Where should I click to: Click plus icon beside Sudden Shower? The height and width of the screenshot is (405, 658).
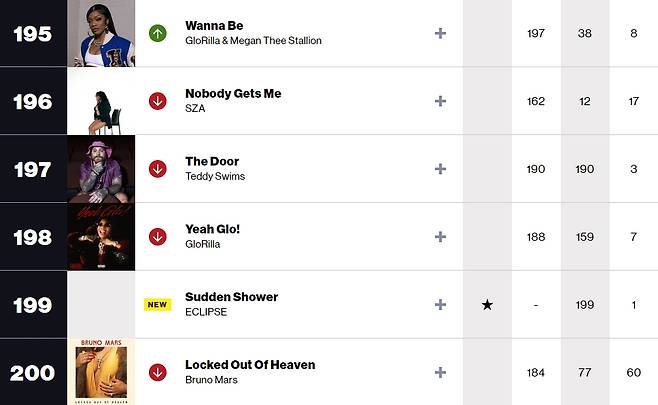click(440, 304)
